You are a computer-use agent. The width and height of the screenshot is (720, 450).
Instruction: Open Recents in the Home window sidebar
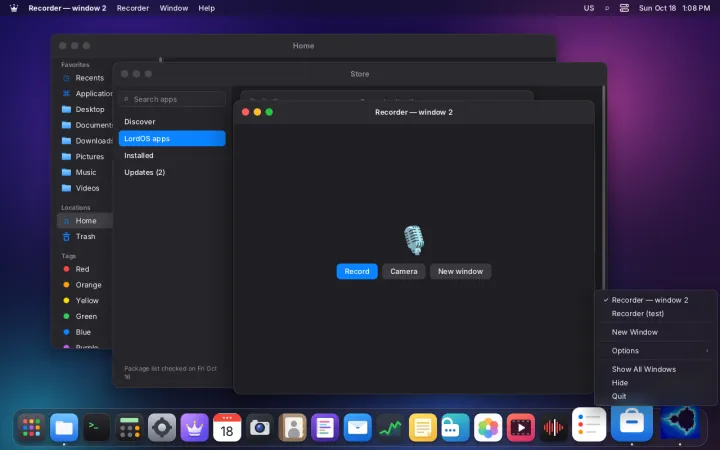tap(85, 78)
